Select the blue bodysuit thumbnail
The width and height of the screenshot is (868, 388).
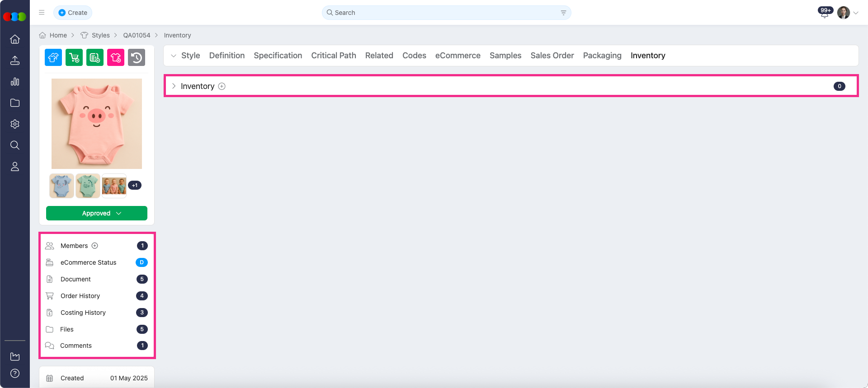[x=61, y=186]
